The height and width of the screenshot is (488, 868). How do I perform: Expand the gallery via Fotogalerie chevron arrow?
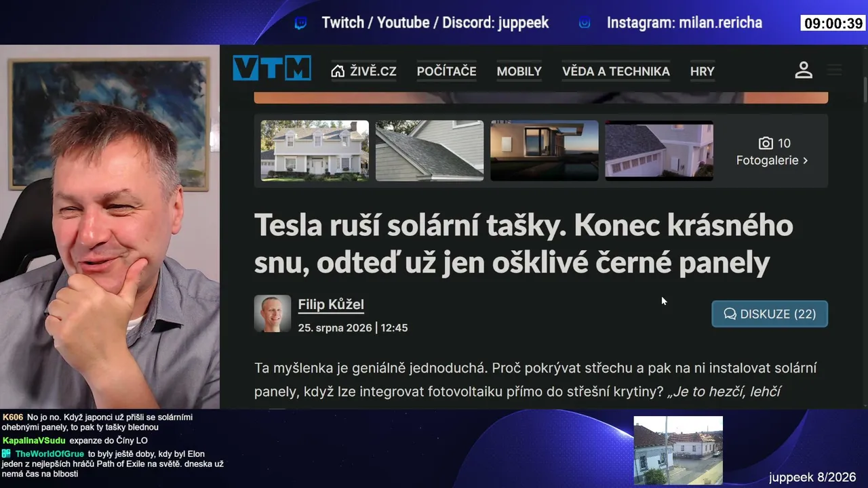(x=805, y=161)
